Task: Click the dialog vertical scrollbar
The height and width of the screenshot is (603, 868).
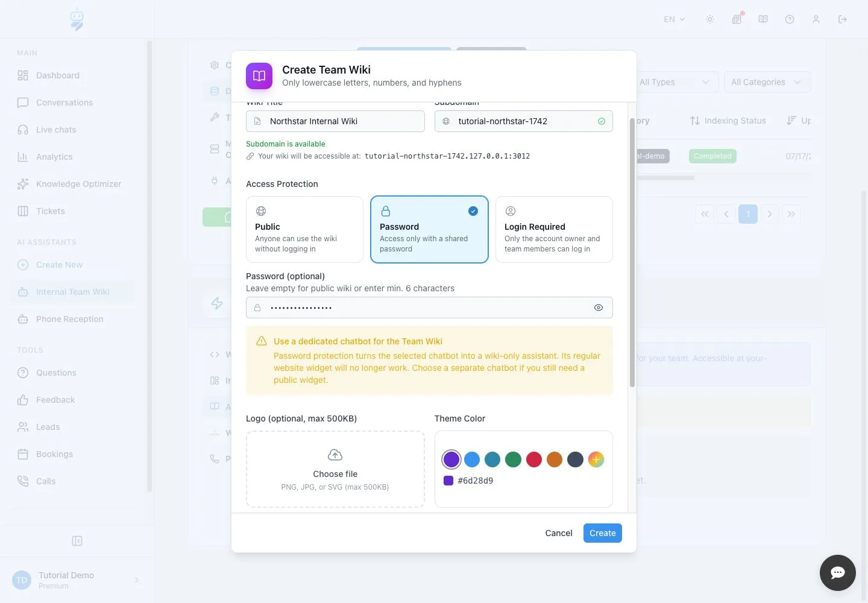Action: [x=632, y=252]
